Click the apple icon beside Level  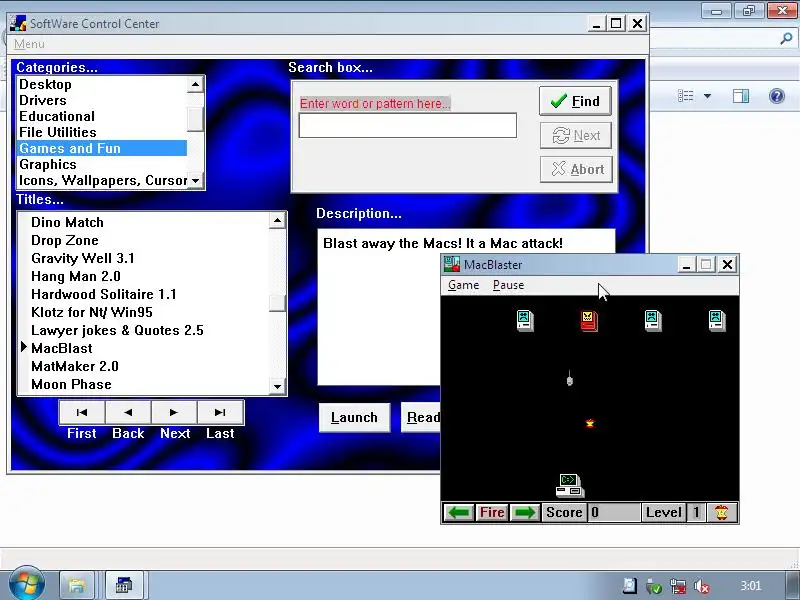(722, 512)
